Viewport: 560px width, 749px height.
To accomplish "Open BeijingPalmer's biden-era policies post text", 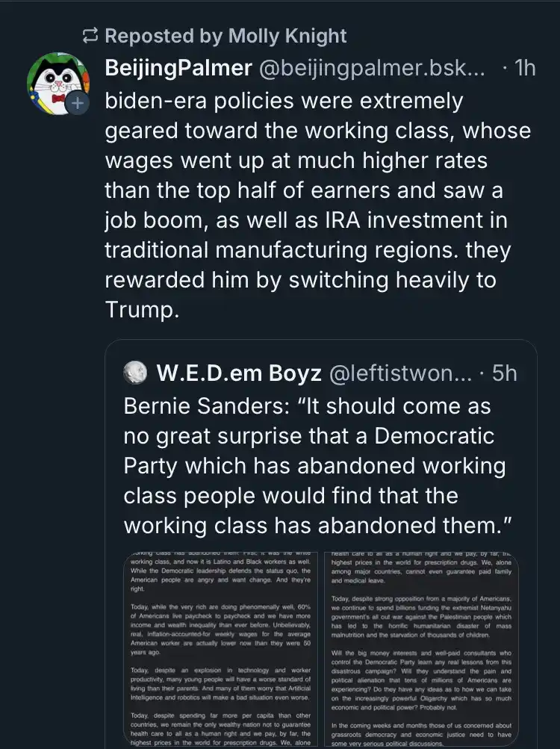I will pyautogui.click(x=318, y=205).
